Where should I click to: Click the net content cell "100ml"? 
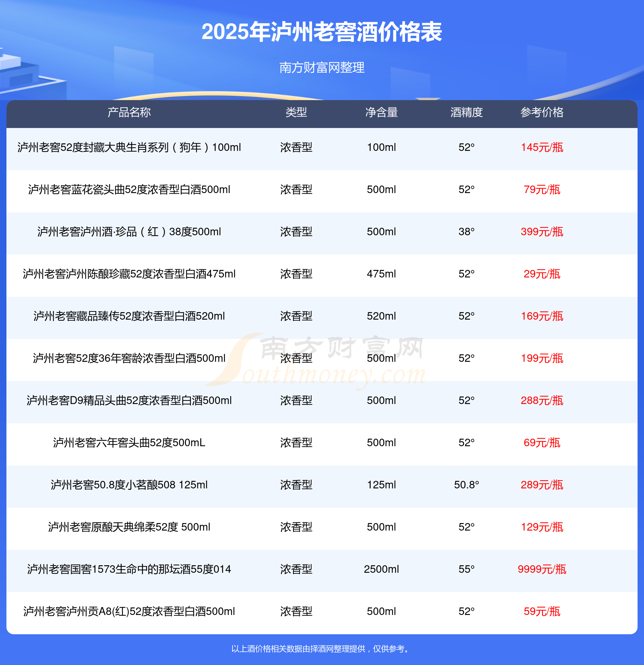(x=381, y=147)
